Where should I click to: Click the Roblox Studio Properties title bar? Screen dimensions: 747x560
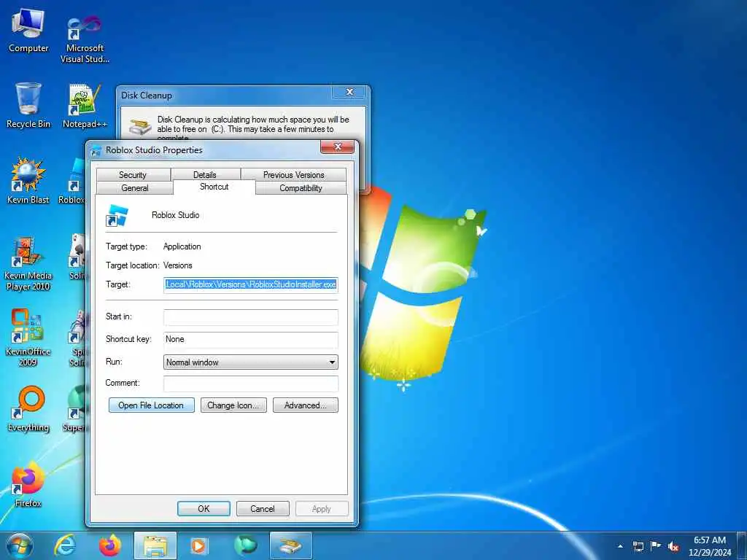coord(205,150)
